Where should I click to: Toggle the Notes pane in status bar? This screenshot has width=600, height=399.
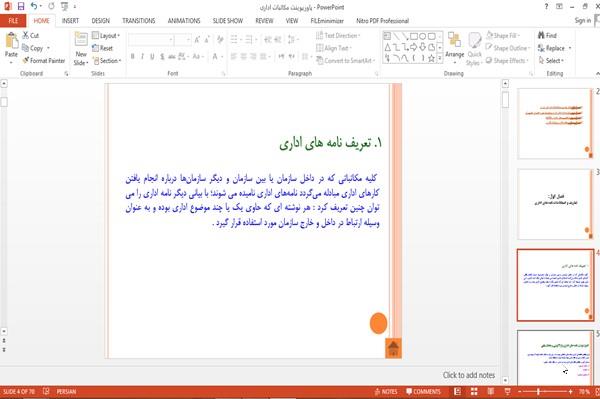(x=386, y=391)
